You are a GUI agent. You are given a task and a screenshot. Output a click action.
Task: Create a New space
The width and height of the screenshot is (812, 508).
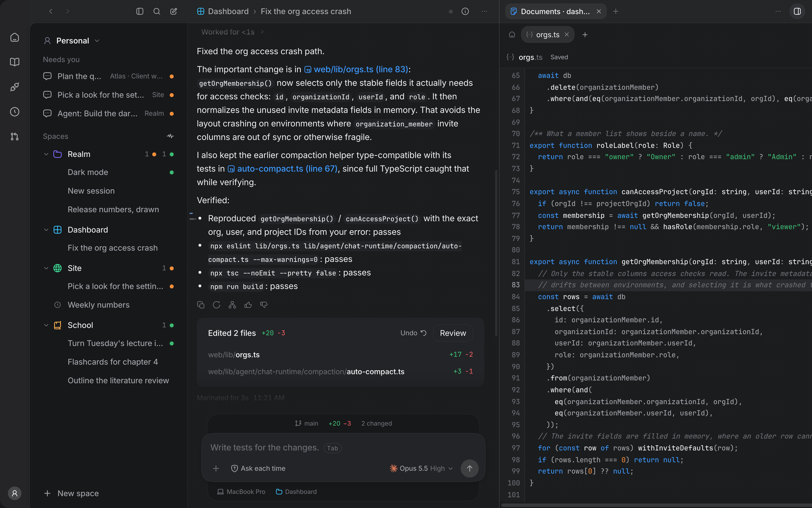tap(71, 493)
